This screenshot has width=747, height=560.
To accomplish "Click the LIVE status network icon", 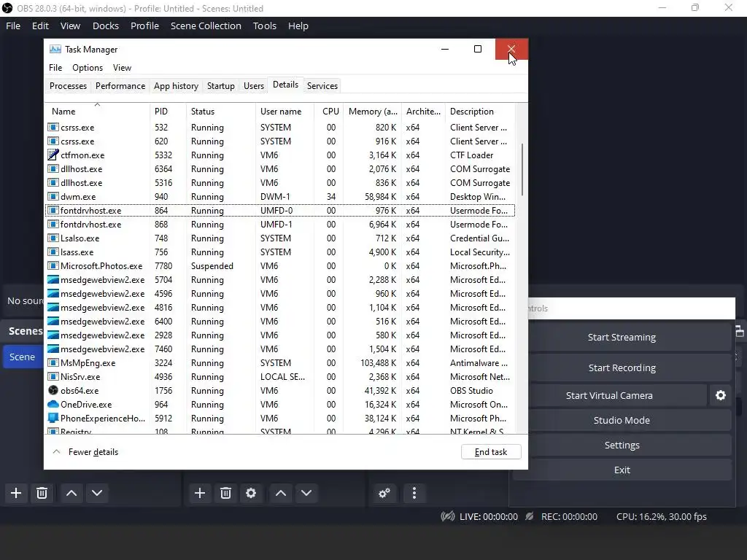I will point(448,516).
